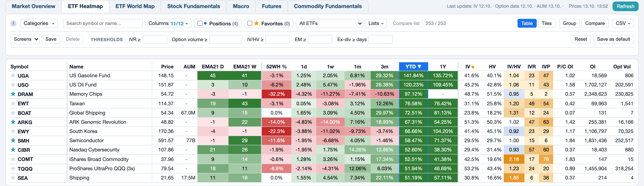Screen dimensions: 644x186
Task: Sort by the IV/HV column header
Action: point(514,67)
